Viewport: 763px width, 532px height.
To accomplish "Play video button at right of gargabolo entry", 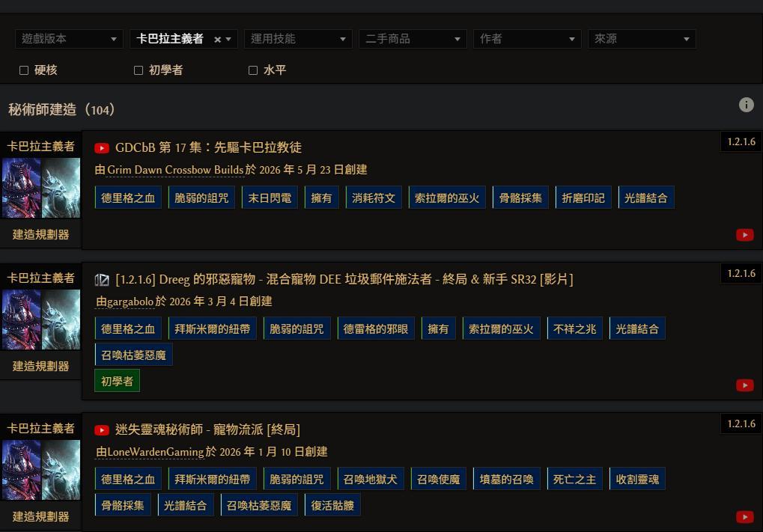I will tap(744, 385).
